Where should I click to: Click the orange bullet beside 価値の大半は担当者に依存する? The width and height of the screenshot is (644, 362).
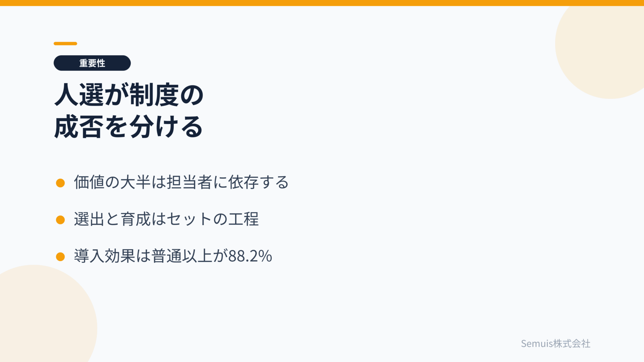60,183
